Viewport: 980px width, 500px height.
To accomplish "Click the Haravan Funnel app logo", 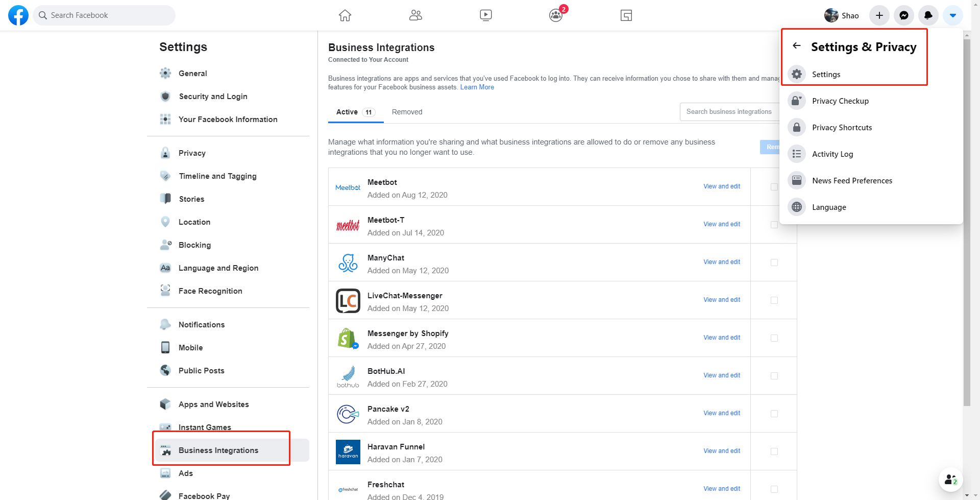I will pos(348,452).
